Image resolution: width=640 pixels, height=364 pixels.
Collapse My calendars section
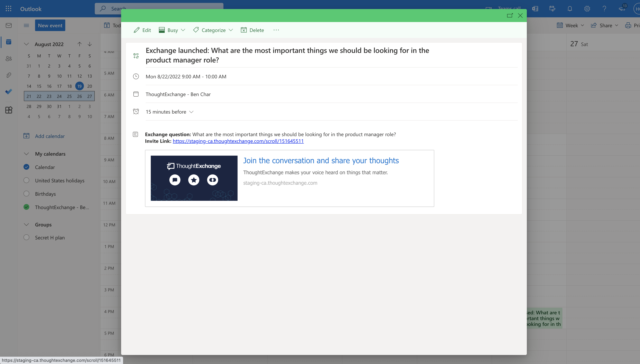(x=26, y=154)
